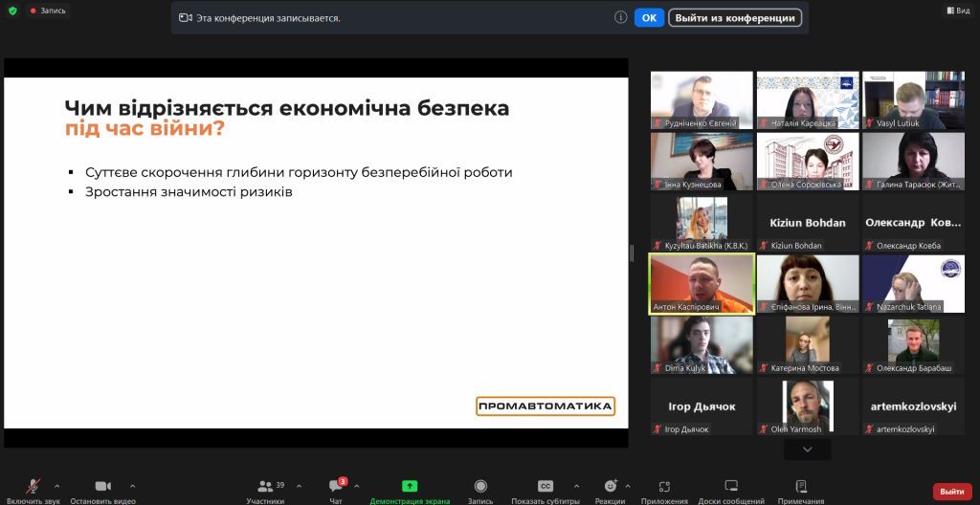
Task: Open the Запись recording control in toolbar
Action: tap(480, 492)
